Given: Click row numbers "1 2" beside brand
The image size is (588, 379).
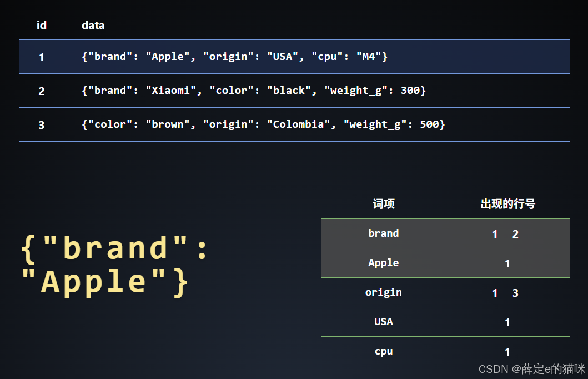Looking at the screenshot, I should point(505,234).
